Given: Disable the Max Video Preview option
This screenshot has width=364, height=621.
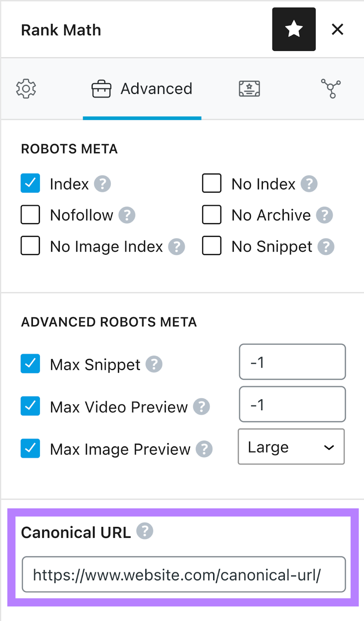Looking at the screenshot, I should click(30, 406).
